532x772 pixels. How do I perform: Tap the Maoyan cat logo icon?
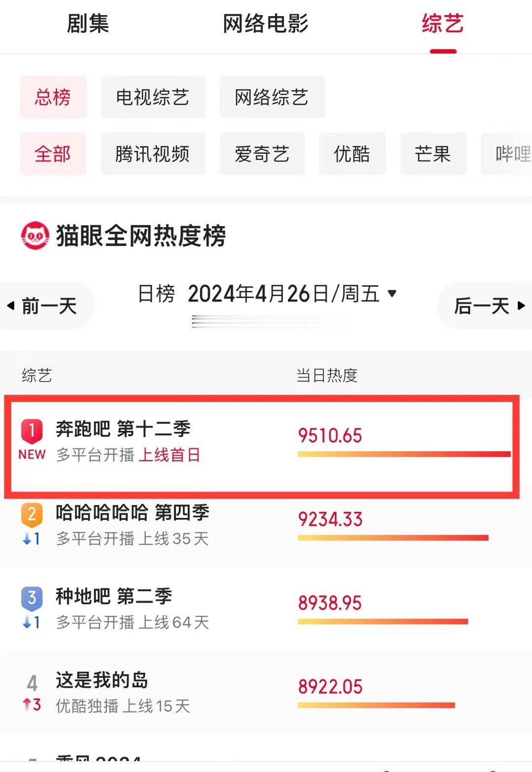tap(35, 235)
